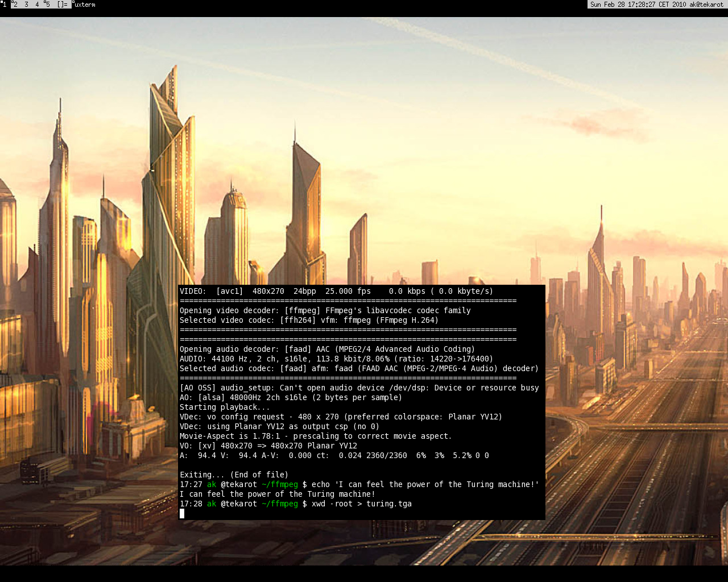Click the uxterm window title in the bar

tap(85, 4)
